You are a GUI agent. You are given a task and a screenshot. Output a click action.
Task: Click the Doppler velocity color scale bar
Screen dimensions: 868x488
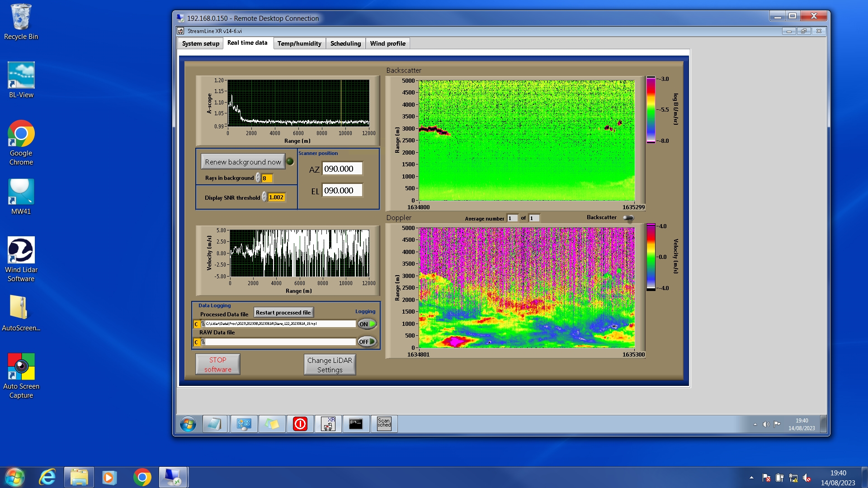651,257
